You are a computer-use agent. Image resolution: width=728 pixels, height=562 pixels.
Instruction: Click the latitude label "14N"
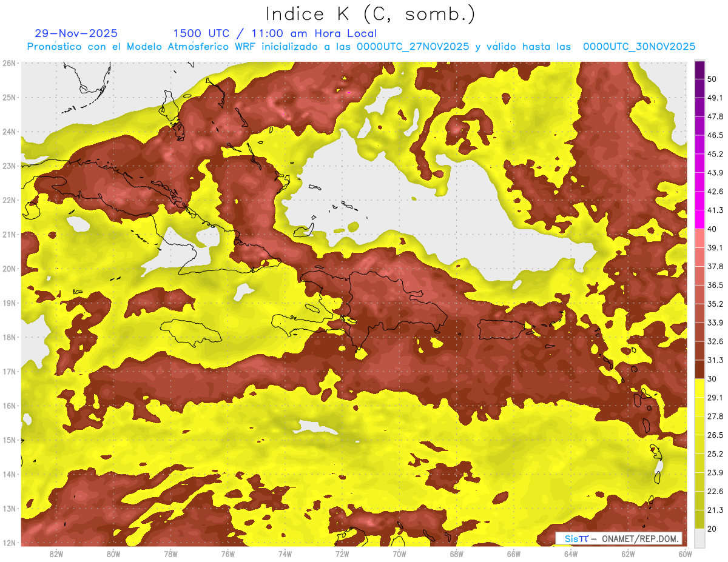tap(9, 474)
